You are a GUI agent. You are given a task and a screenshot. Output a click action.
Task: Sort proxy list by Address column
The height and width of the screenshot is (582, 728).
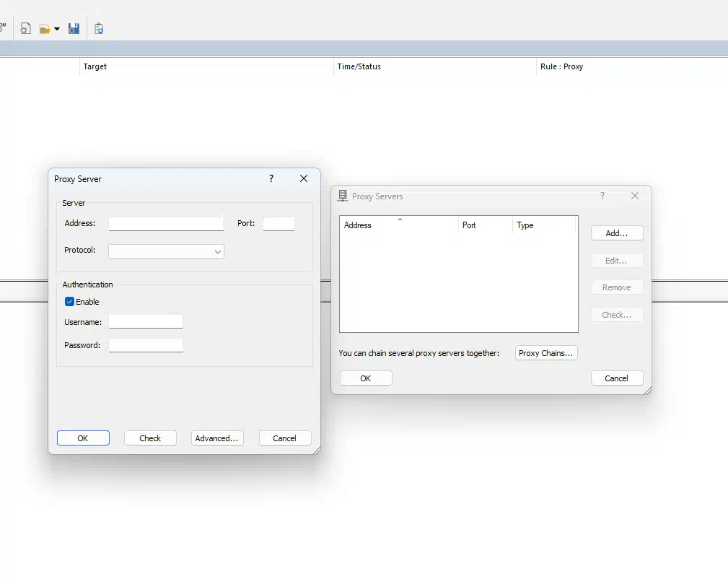[x=398, y=225]
